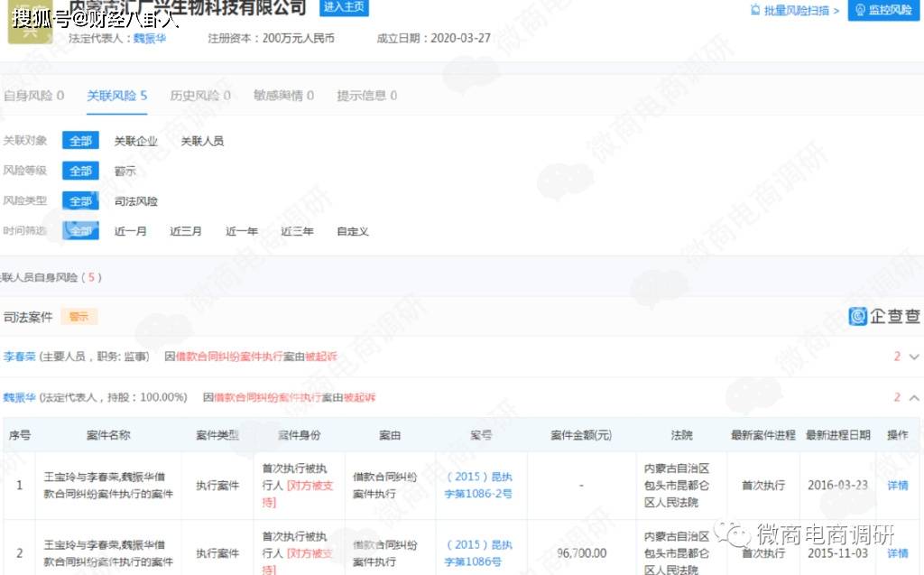The width and height of the screenshot is (924, 575).
Task: Expand 李春荣 case row chevron
Action: (914, 357)
